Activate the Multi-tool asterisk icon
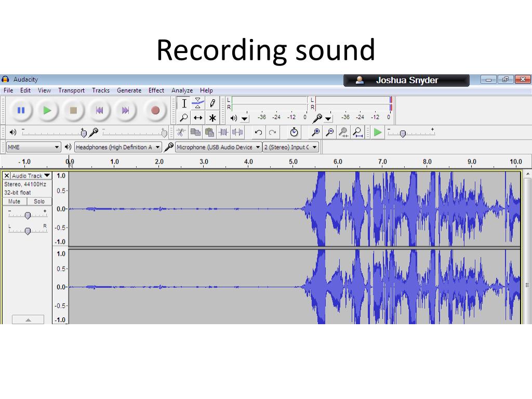This screenshot has height=399, width=532. click(x=212, y=118)
